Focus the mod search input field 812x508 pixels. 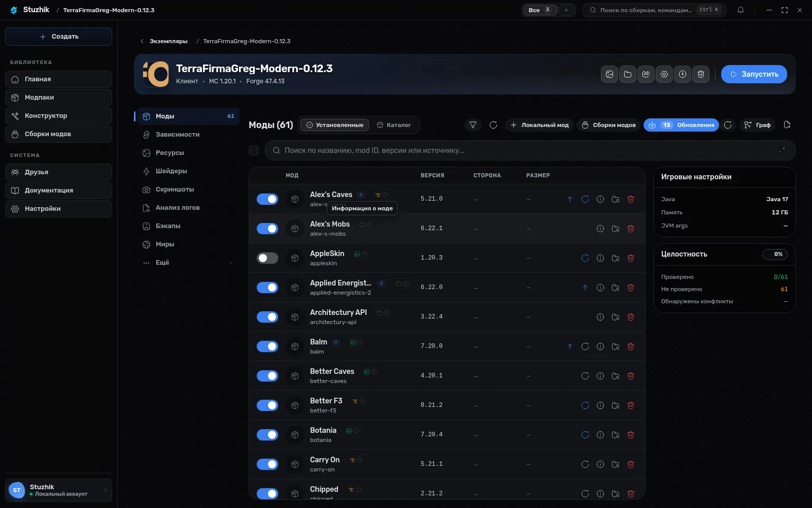[x=530, y=150]
